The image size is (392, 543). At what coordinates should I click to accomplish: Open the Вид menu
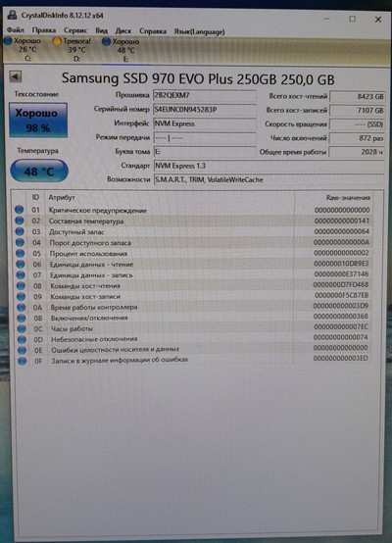coord(101,30)
